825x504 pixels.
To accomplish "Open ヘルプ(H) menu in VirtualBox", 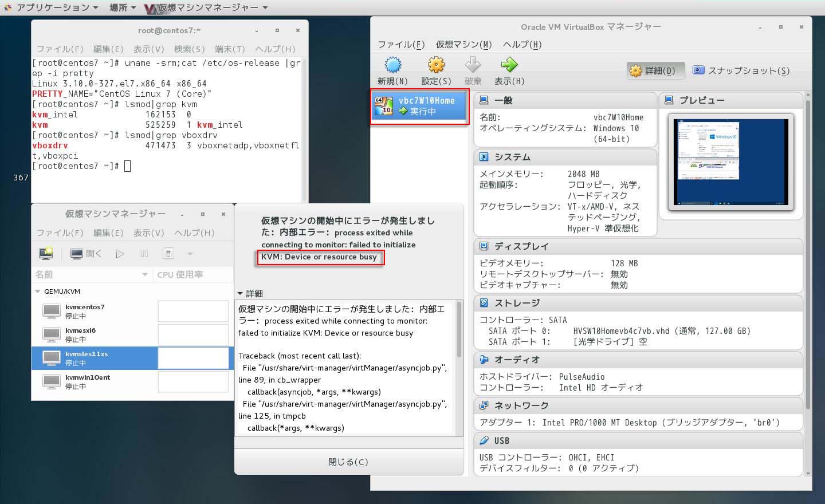I will [x=522, y=45].
